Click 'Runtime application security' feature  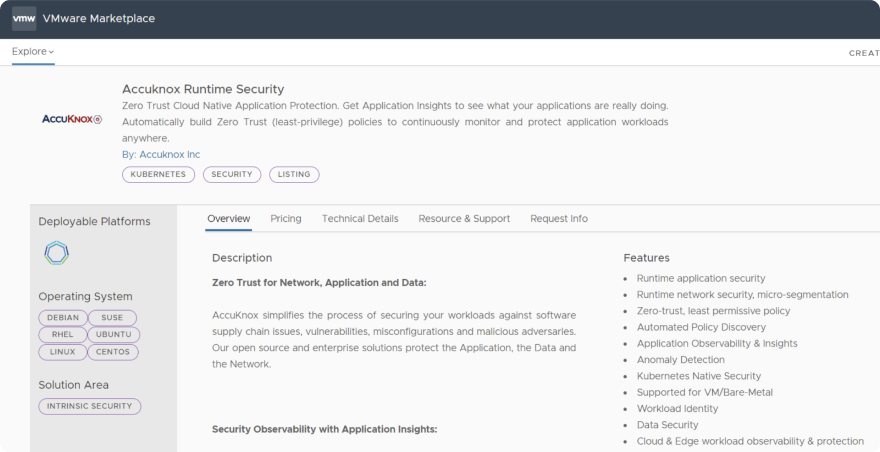701,278
